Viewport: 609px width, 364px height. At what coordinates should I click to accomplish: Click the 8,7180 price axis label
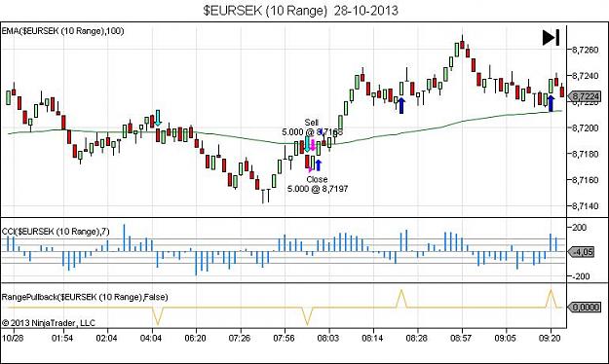[x=586, y=154]
